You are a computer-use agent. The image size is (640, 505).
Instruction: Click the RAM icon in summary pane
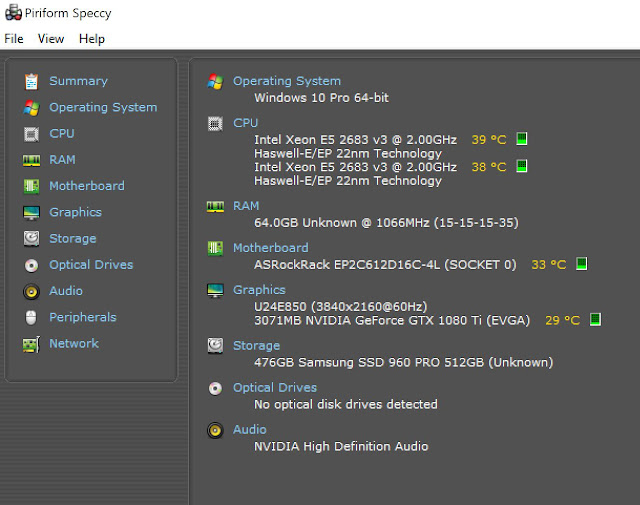tap(215, 207)
